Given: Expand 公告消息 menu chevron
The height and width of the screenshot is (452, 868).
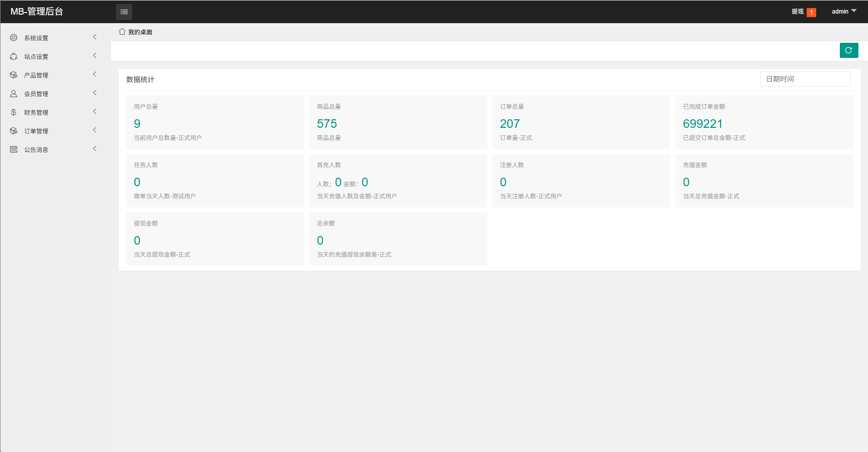Looking at the screenshot, I should click(x=95, y=148).
